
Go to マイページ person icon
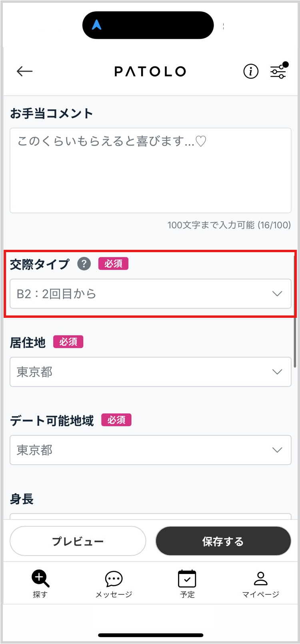pos(260,579)
